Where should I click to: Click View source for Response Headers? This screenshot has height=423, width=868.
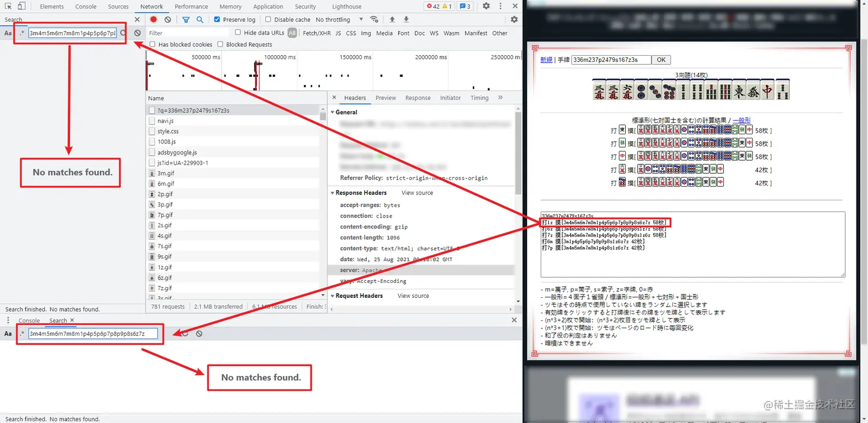click(x=417, y=193)
